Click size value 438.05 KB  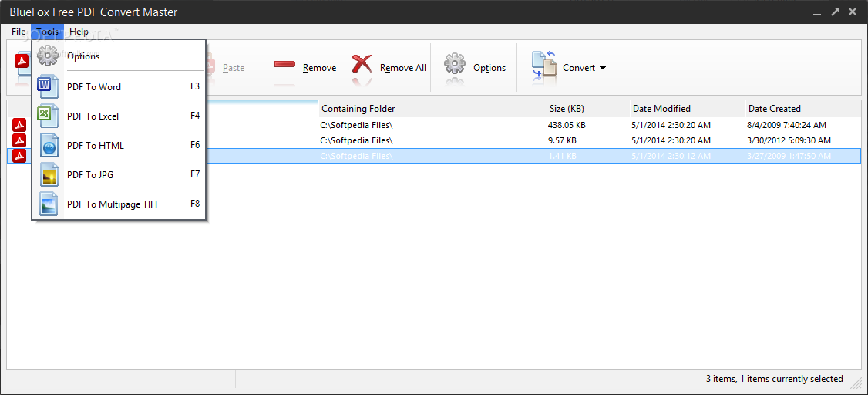tap(567, 125)
